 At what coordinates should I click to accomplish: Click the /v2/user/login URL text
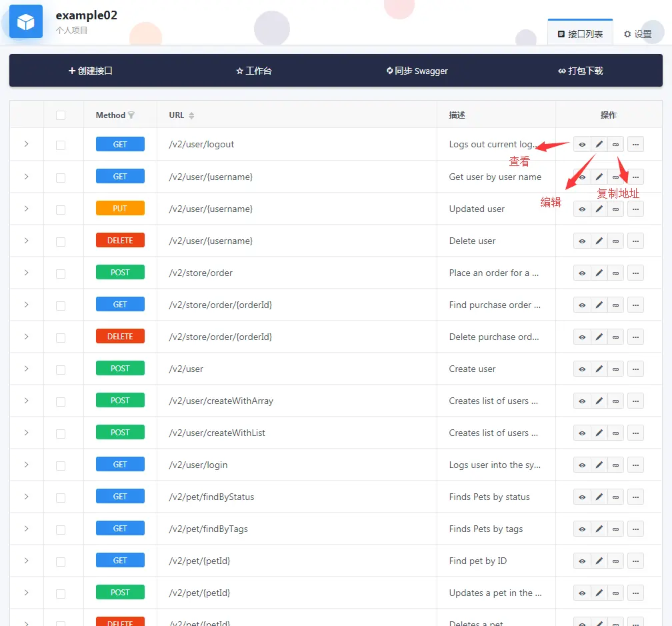pos(199,465)
